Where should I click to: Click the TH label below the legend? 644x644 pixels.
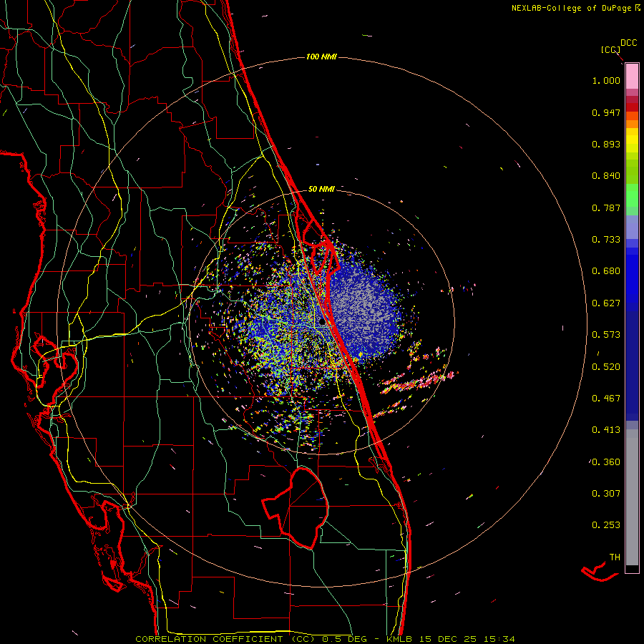[615, 557]
